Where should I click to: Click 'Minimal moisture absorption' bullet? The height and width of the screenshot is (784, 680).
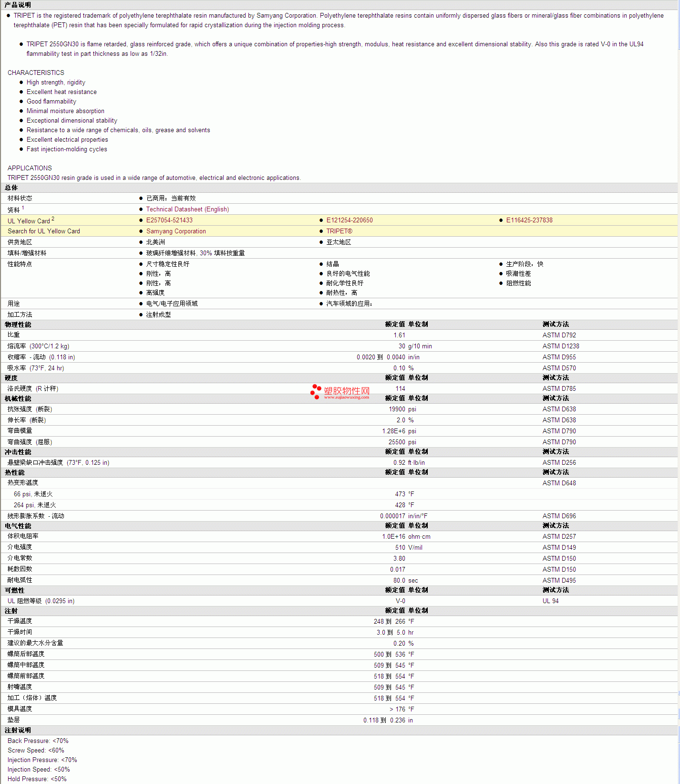pyautogui.click(x=65, y=111)
